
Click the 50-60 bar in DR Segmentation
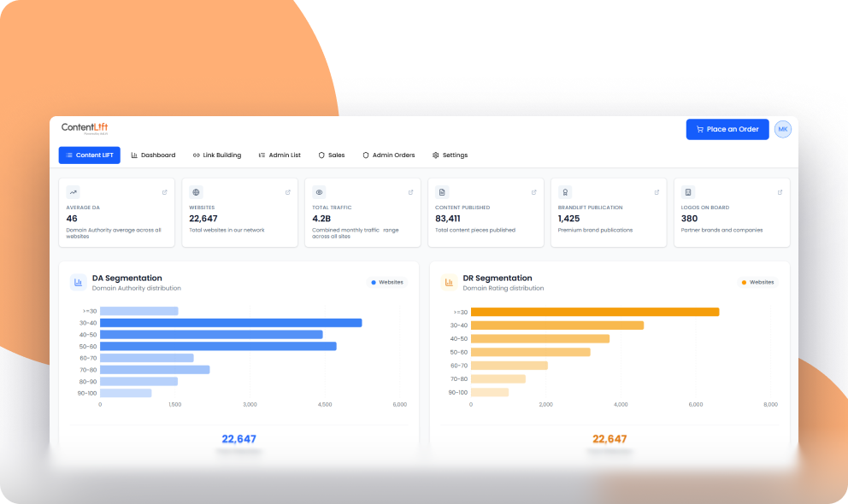pos(531,352)
